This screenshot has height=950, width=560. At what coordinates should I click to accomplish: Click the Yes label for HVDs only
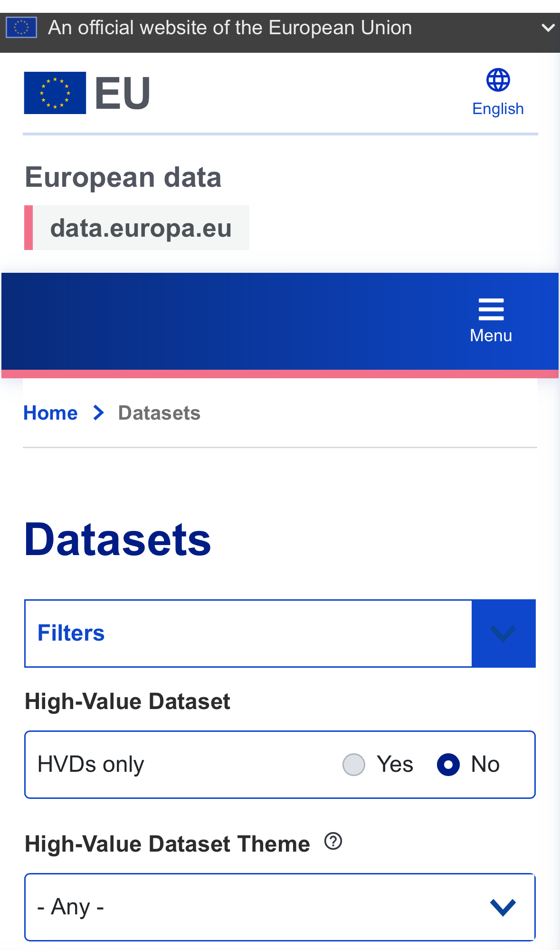click(x=395, y=765)
